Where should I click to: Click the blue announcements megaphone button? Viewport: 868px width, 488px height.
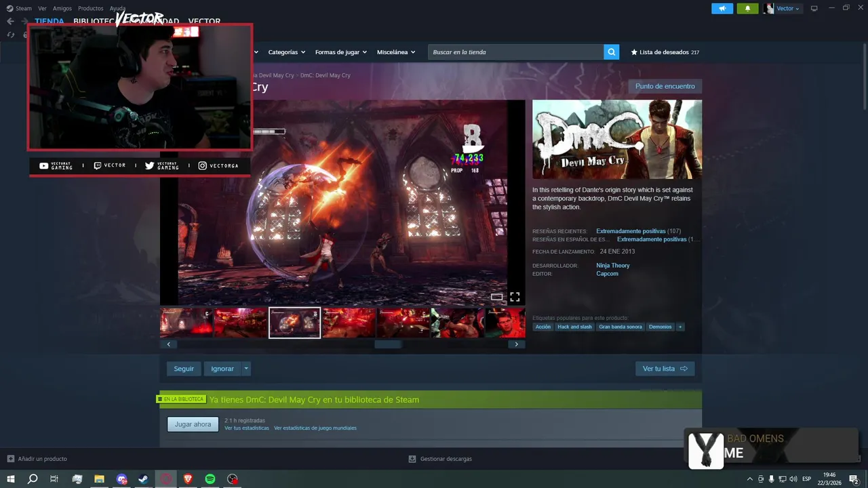click(722, 8)
